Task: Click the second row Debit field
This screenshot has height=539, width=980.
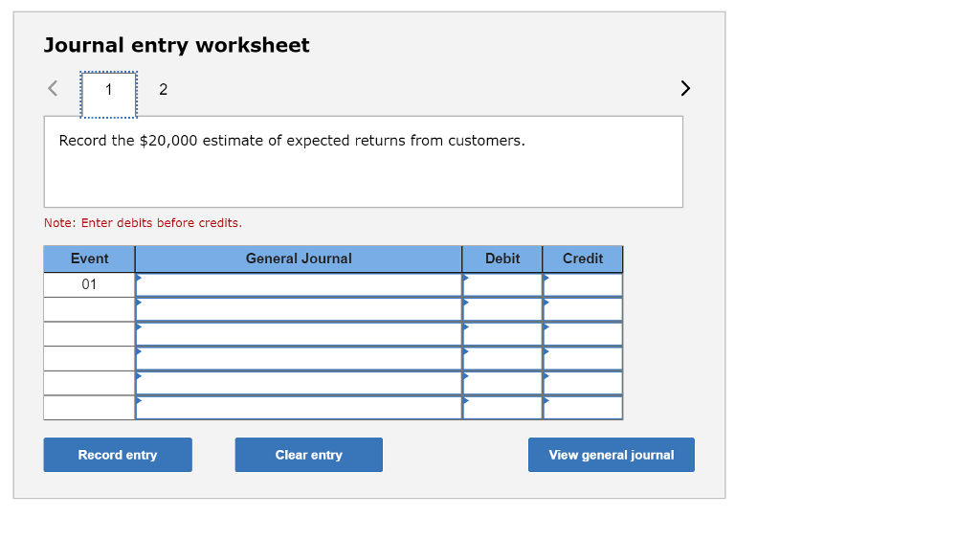Action: [502, 309]
